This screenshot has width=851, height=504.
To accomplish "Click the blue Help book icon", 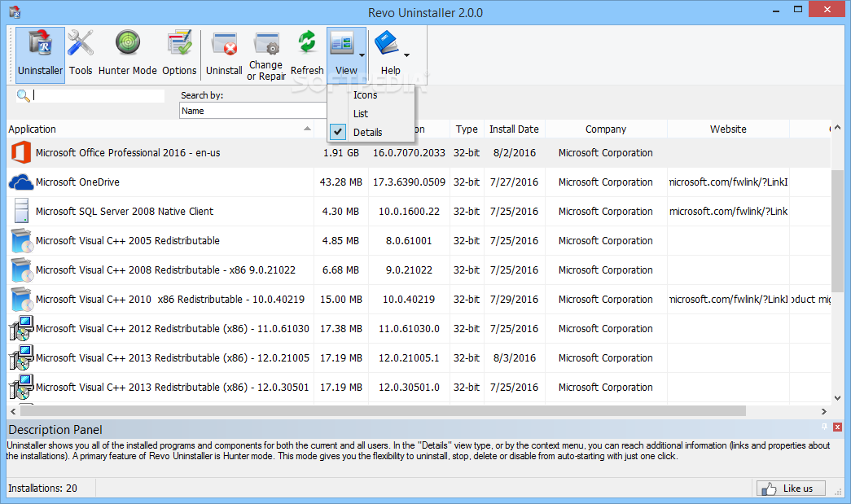I will coord(387,43).
